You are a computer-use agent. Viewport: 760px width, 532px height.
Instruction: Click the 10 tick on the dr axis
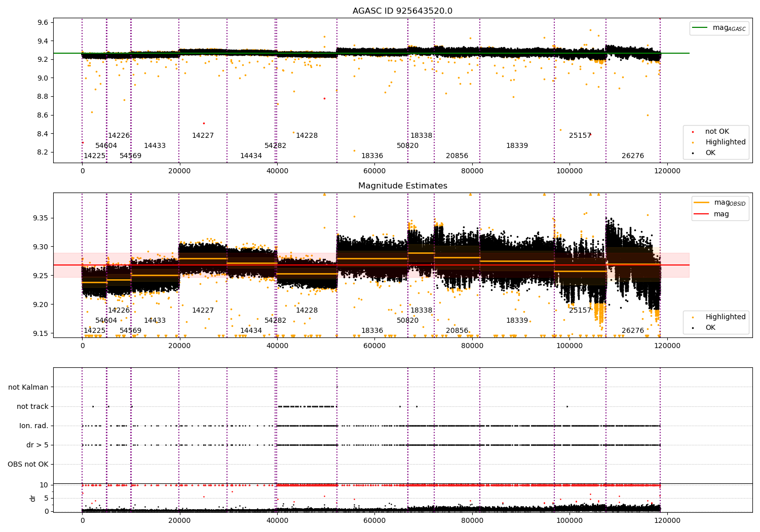pyautogui.click(x=45, y=485)
